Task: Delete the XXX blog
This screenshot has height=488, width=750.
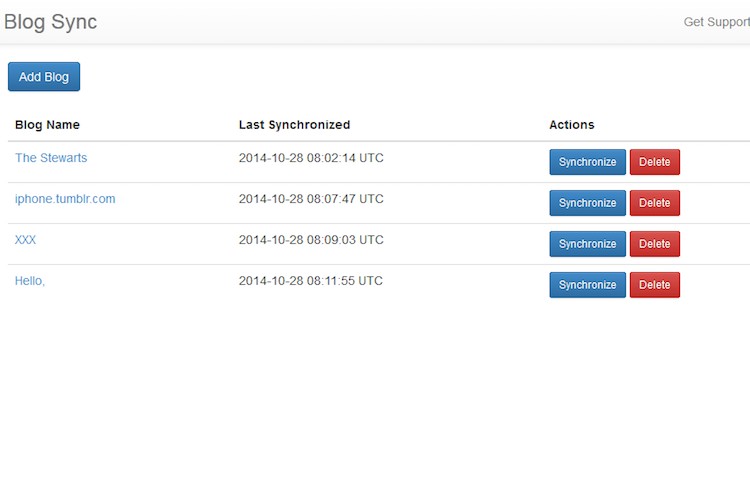Action: (x=654, y=244)
